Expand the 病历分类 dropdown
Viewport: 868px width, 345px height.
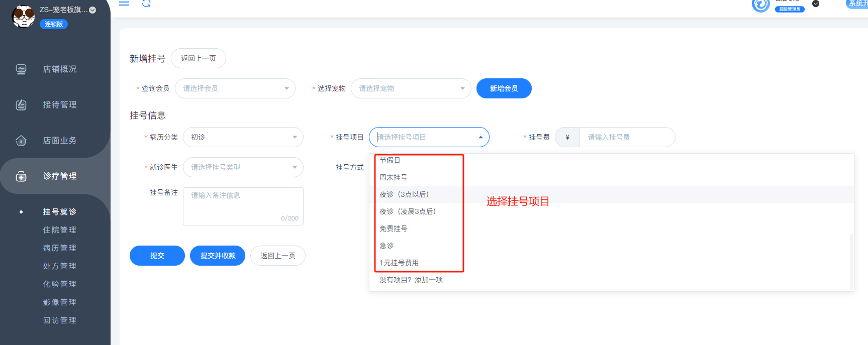pyautogui.click(x=243, y=137)
